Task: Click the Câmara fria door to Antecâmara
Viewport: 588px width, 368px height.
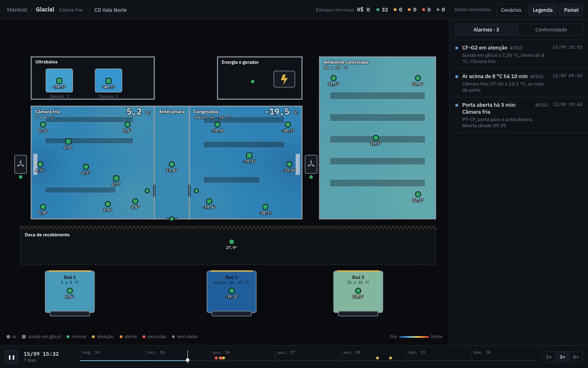Action: (x=154, y=191)
